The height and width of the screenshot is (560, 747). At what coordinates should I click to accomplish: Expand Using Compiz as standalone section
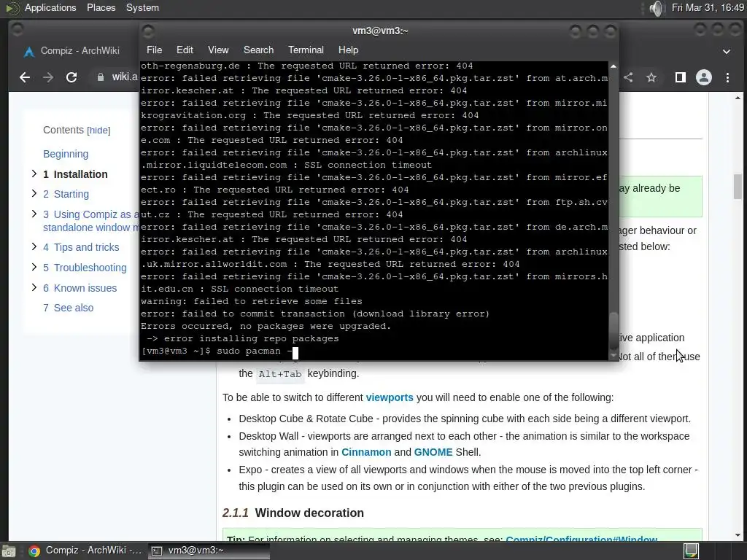34,214
